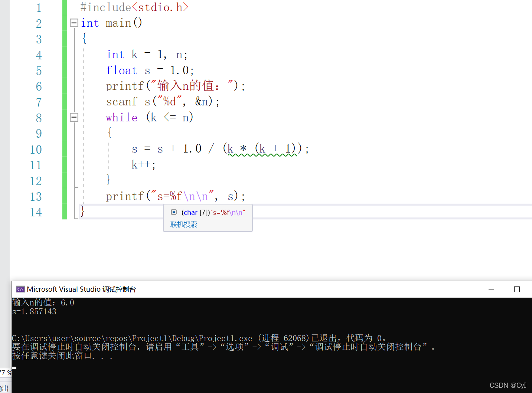The height and width of the screenshot is (393, 532).
Task: Click the 'float s = 1.0;' line
Action: [x=150, y=71]
